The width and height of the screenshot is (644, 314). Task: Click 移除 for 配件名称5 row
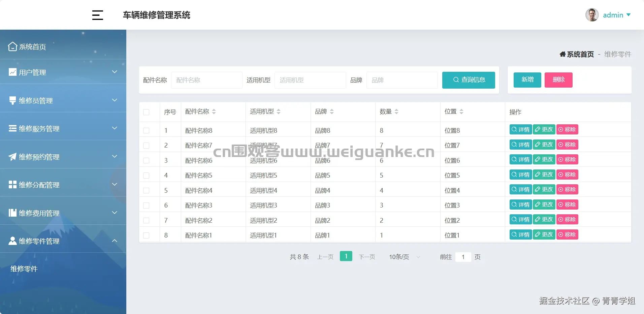coord(567,175)
